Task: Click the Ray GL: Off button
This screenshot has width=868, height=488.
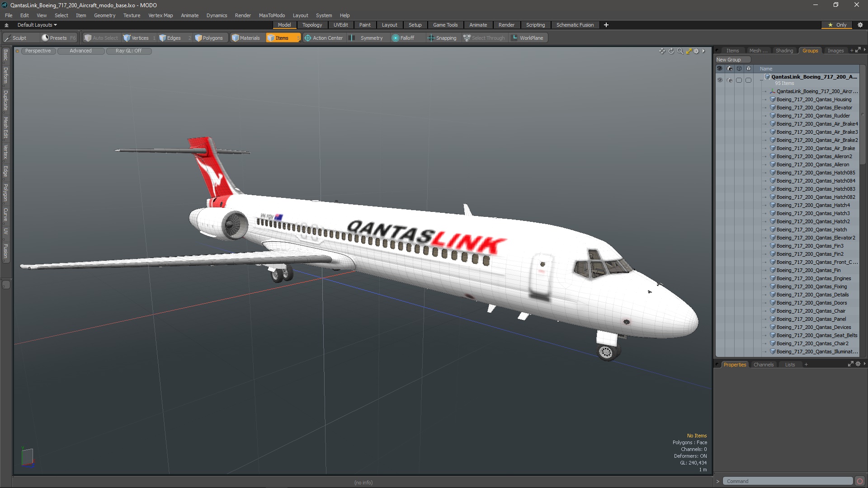Action: click(128, 51)
